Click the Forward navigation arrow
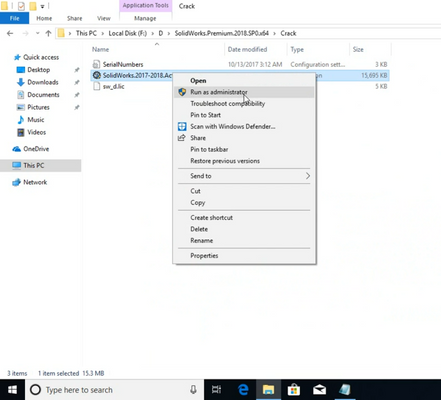The width and height of the screenshot is (441, 400). [25, 33]
